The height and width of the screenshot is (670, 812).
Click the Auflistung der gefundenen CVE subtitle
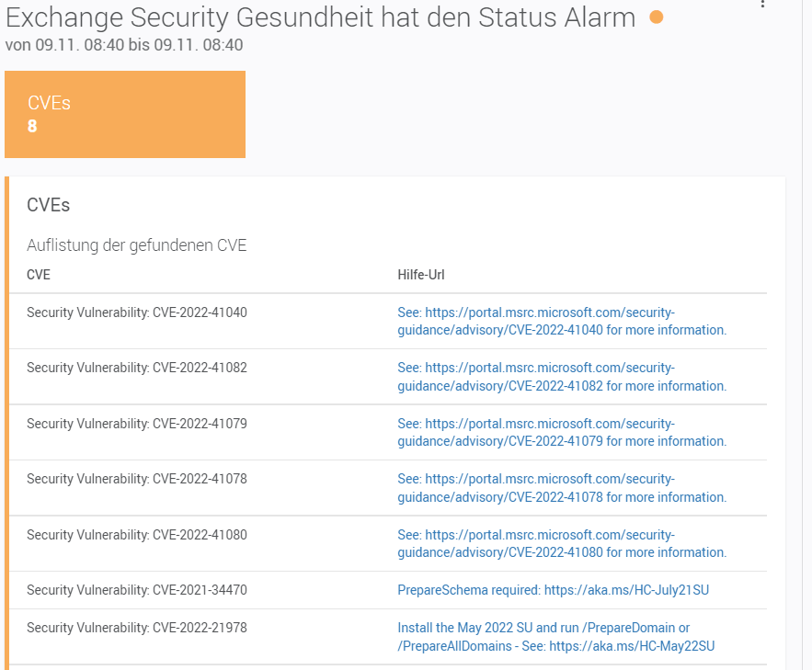pos(137,245)
